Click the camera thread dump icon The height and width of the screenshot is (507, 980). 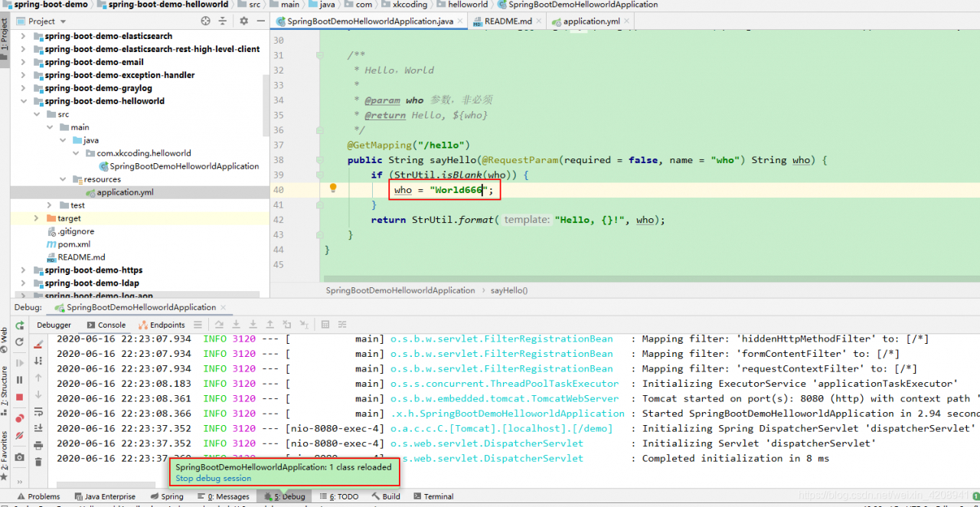(19, 457)
